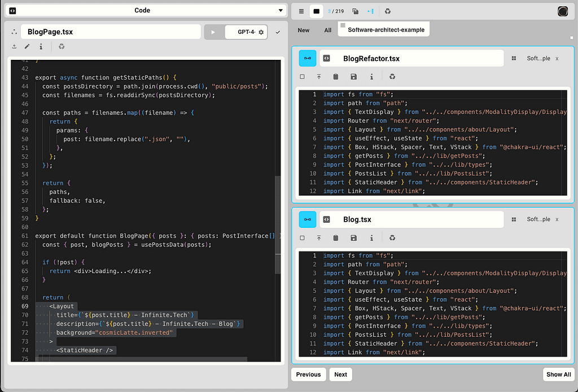
Task: Toggle the blue link button on BlogRefactor.tsx
Action: coord(308,58)
